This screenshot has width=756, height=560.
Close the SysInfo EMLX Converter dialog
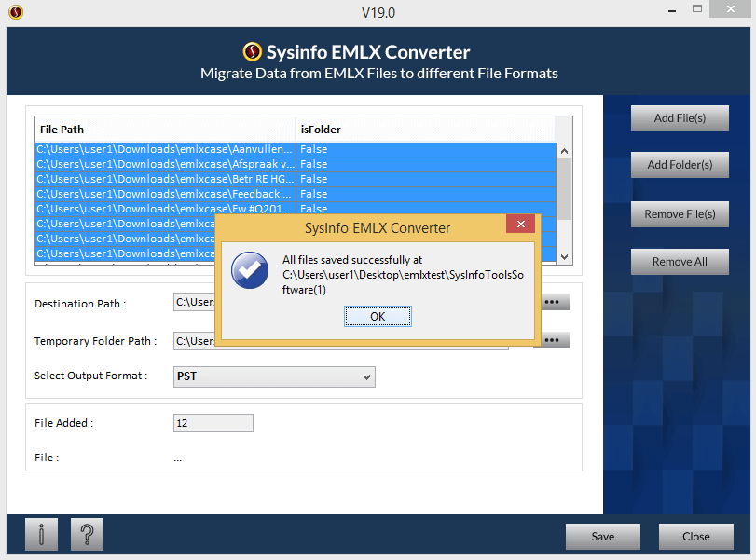(x=521, y=224)
